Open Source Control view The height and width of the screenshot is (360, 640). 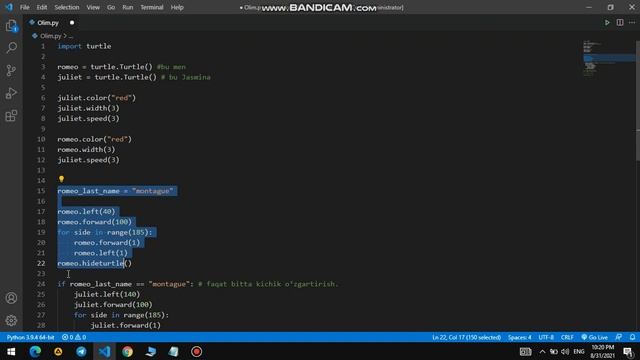(11, 70)
